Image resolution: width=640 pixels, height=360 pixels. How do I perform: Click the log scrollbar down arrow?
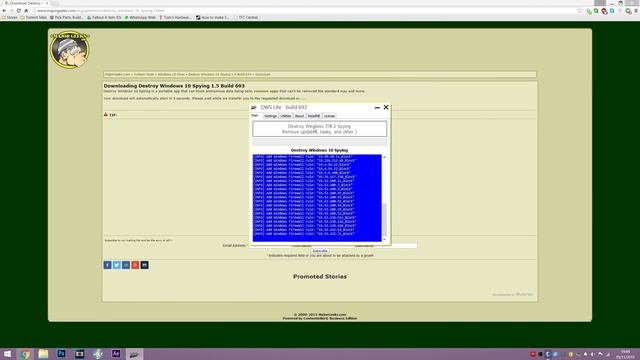coord(384,239)
